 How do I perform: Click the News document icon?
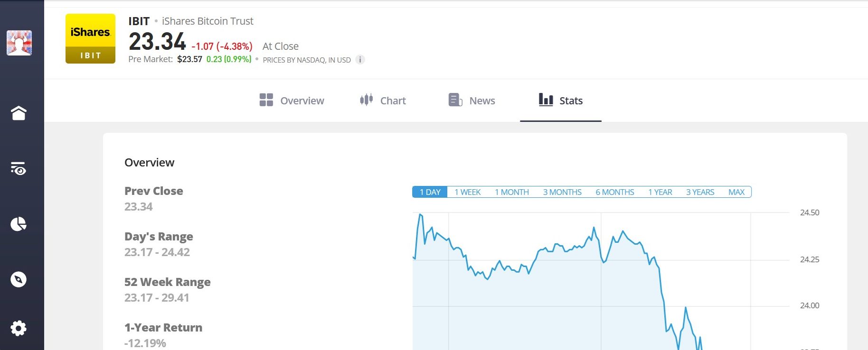(455, 100)
